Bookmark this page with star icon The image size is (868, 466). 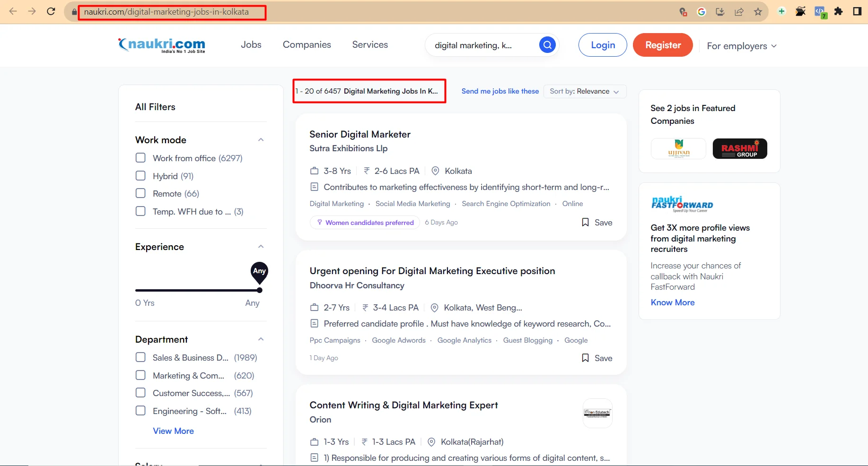tap(758, 12)
